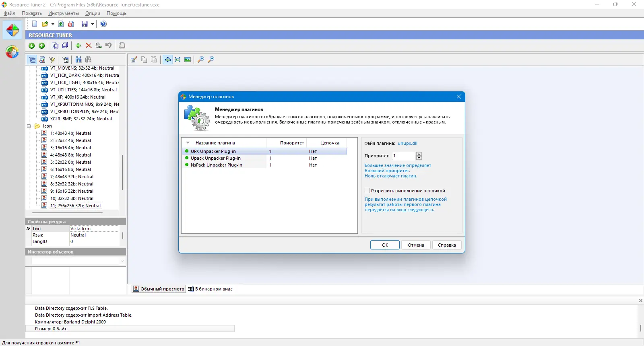
Task: Open the Показать menu
Action: point(32,13)
